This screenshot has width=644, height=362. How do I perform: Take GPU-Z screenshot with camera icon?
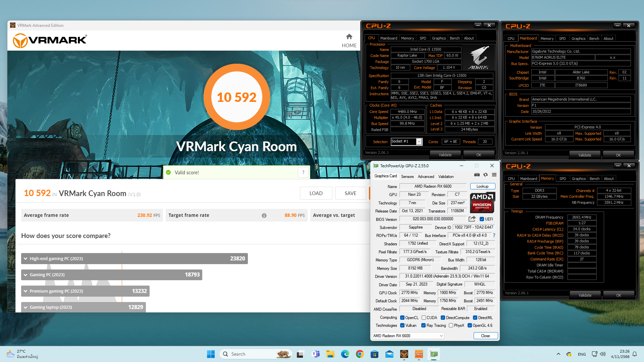(x=477, y=175)
